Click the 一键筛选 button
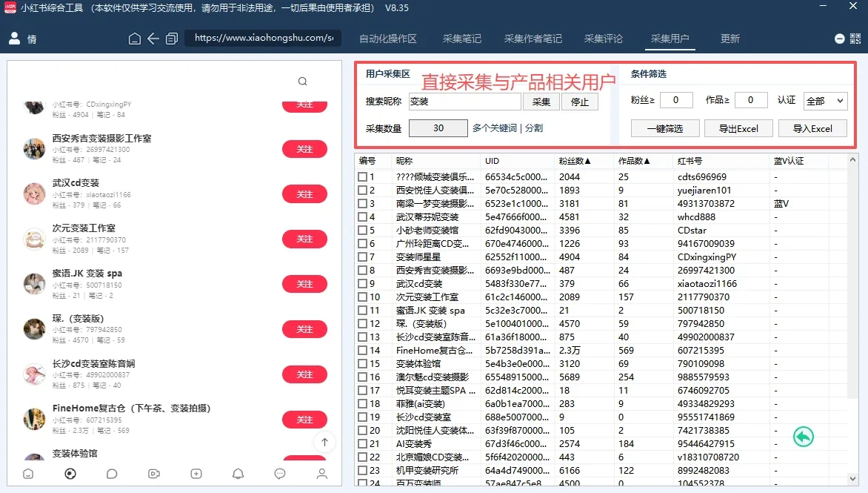Screen dimensions: 868x493 [665, 128]
